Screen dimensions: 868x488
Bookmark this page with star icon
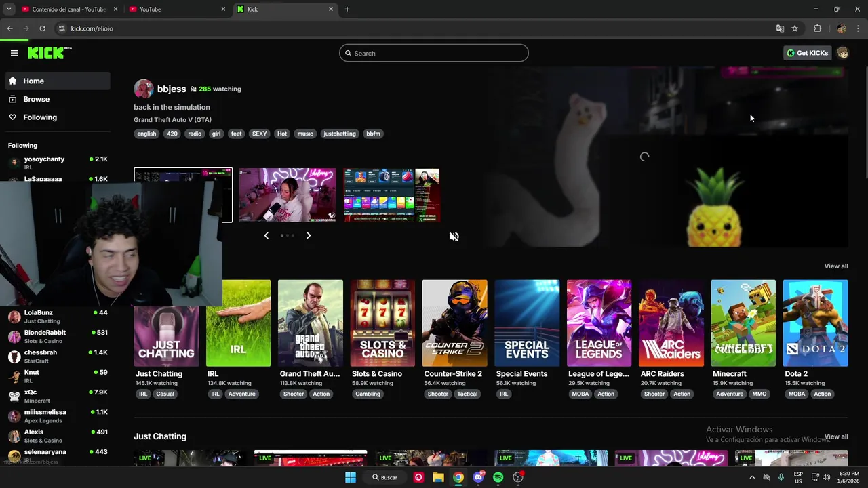795,28
